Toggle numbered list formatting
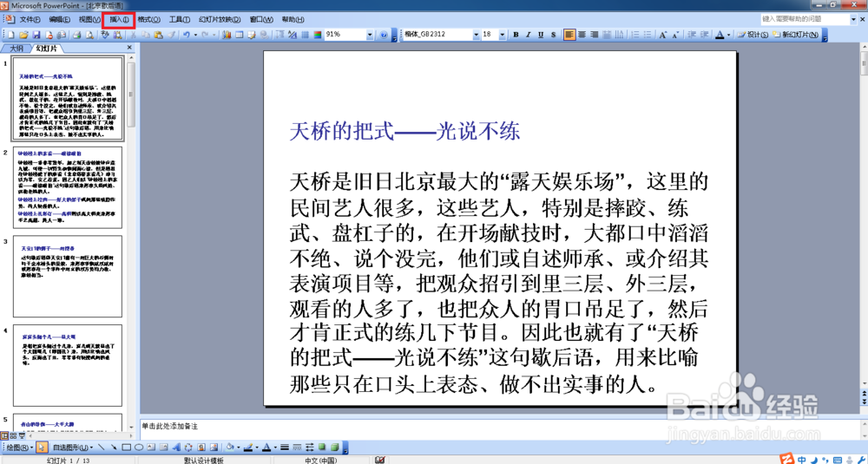Viewport: 868px width, 464px height. [635, 35]
